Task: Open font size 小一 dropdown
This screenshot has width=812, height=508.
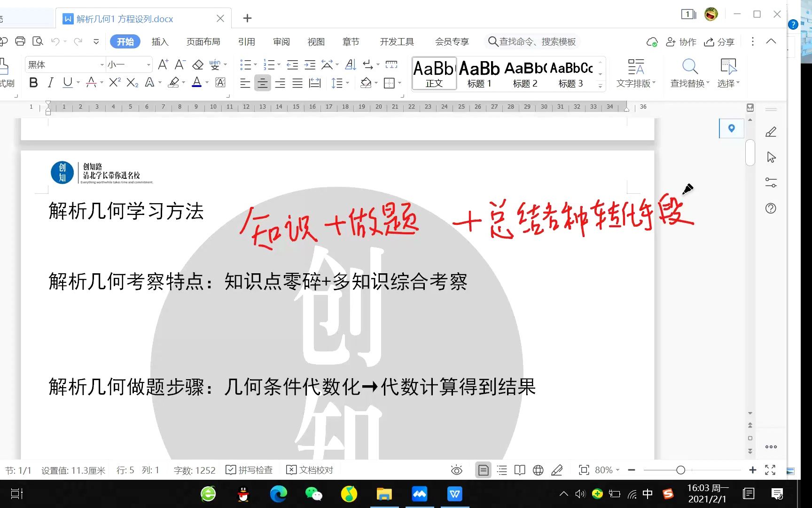Action: point(148,64)
